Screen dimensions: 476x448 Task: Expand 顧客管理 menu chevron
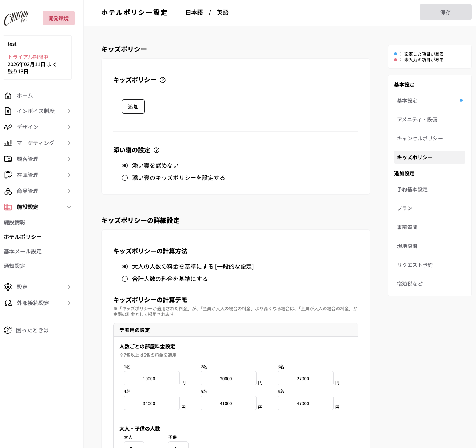(69, 159)
